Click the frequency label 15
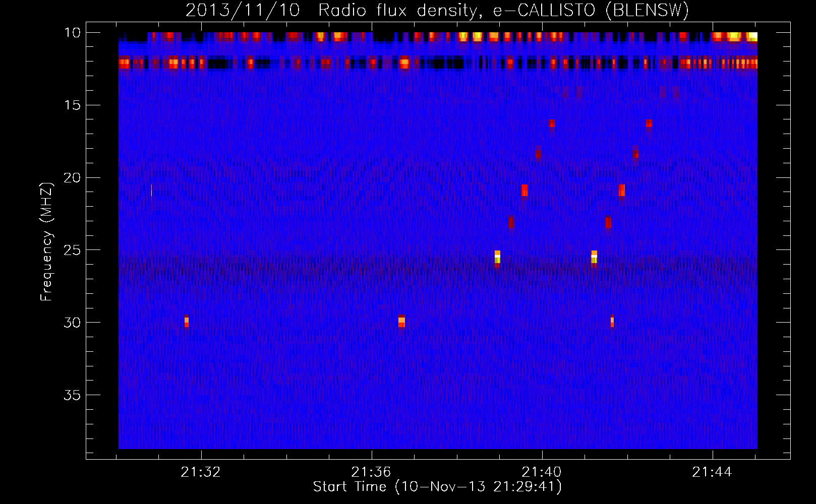The width and height of the screenshot is (816, 504). [73, 105]
